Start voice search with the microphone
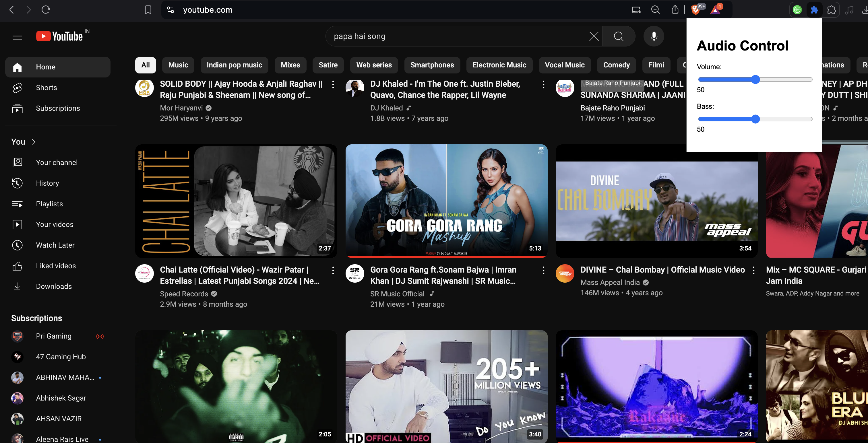 pos(654,36)
